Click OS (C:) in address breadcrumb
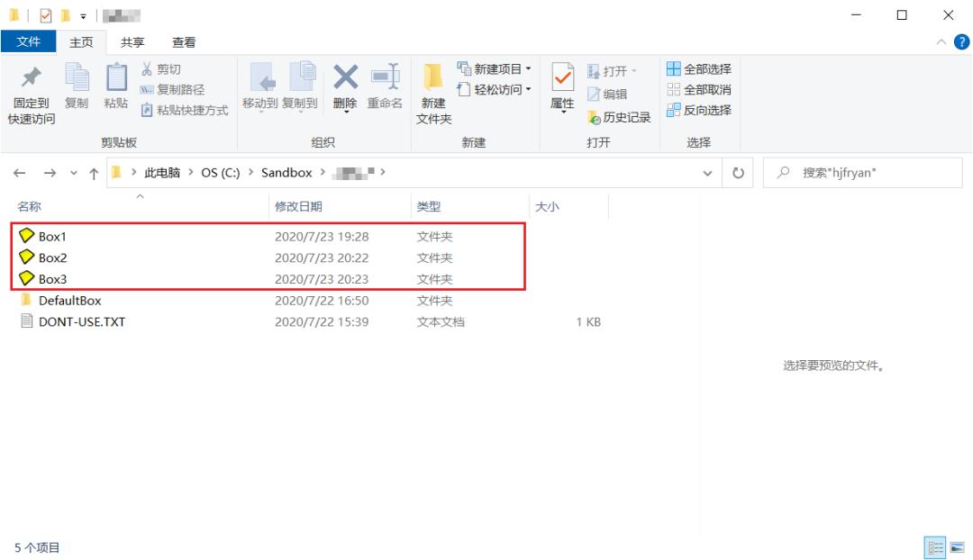This screenshot has width=973, height=560. (x=221, y=172)
